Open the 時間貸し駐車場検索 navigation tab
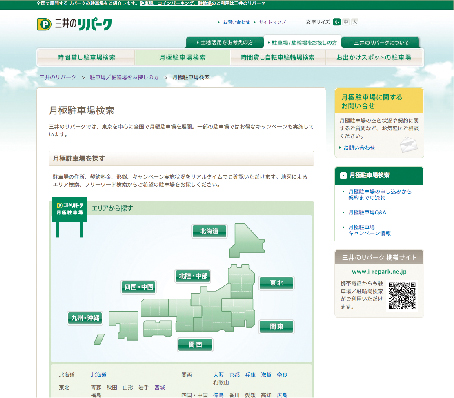Image resolution: width=454 pixels, height=398 pixels. click(x=86, y=57)
